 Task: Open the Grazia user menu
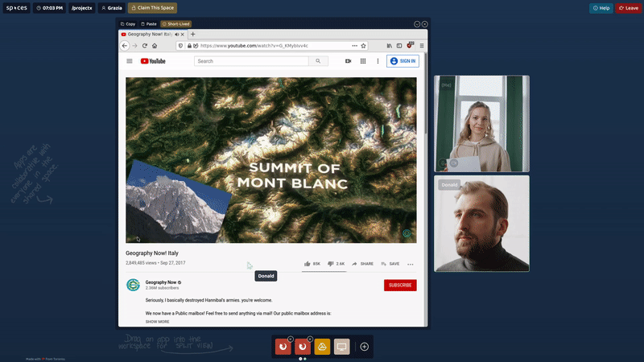112,8
